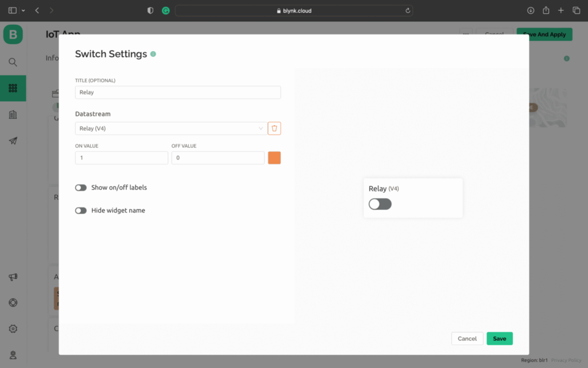
Task: Flip the Relay preview switch
Action: pyautogui.click(x=380, y=204)
